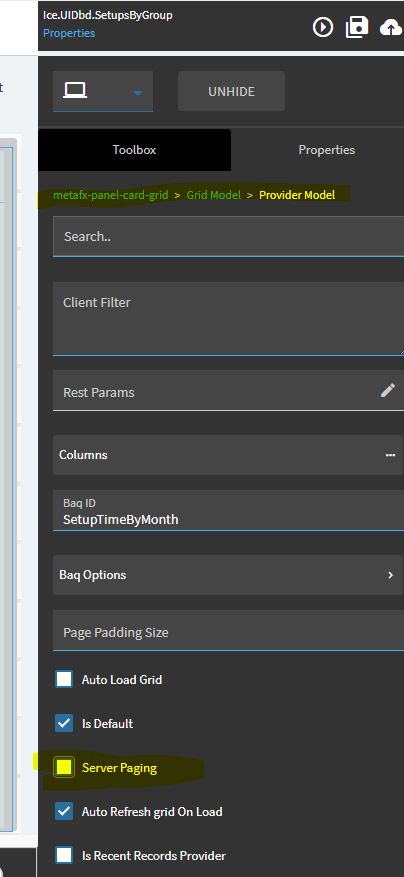Switch to the Properties tab

click(326, 150)
